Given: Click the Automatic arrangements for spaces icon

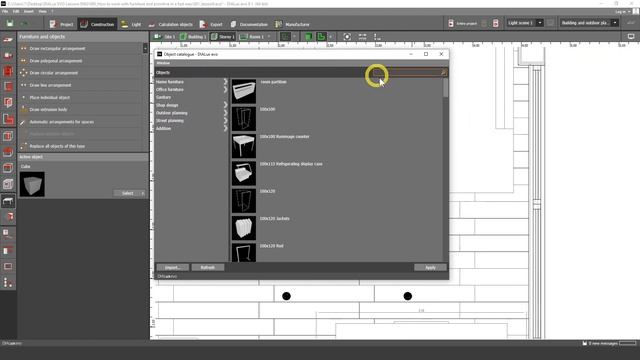Looking at the screenshot, I should (24, 122).
